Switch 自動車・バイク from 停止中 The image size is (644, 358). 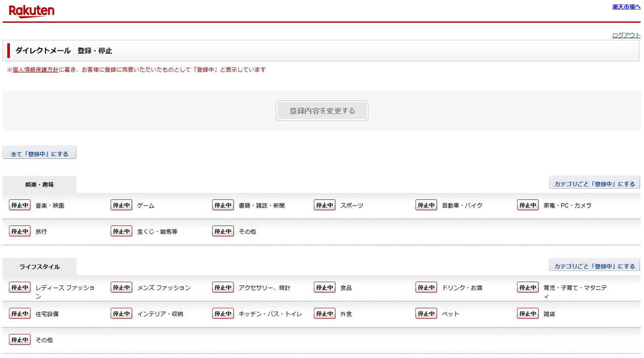click(x=426, y=205)
